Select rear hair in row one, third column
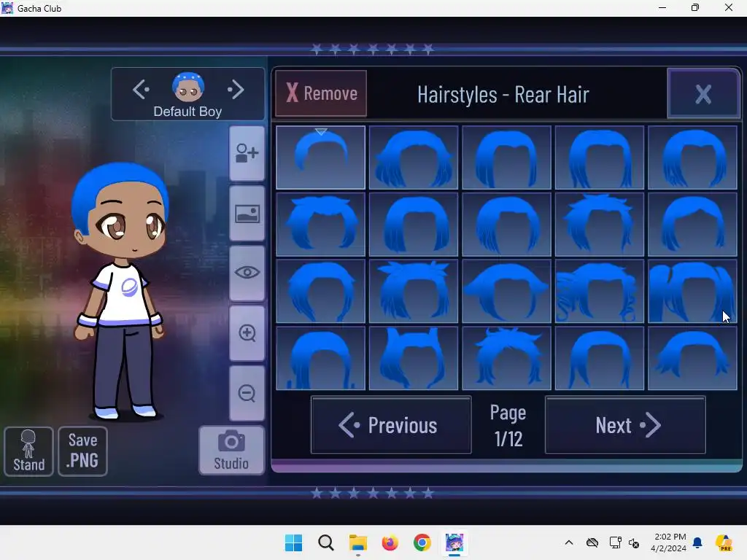The image size is (747, 560). tap(506, 157)
